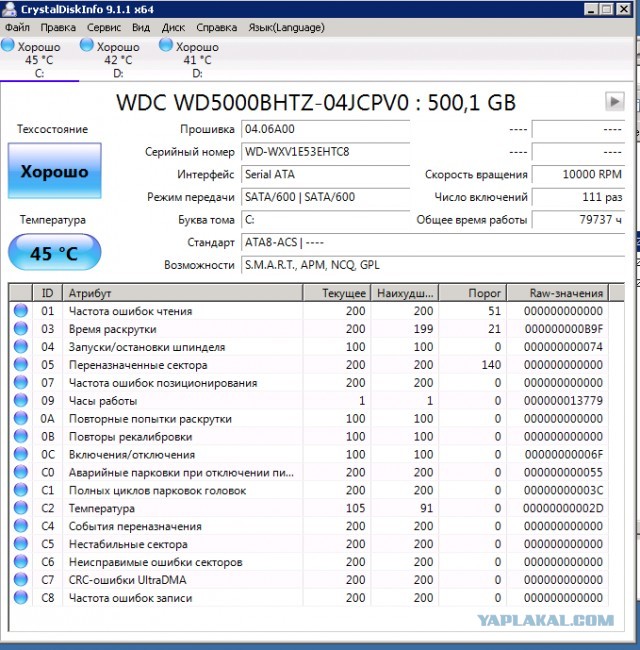This screenshot has width=640, height=650.
Task: Select the CRC-ошибки UltraDMA attribute name
Action: click(x=128, y=580)
